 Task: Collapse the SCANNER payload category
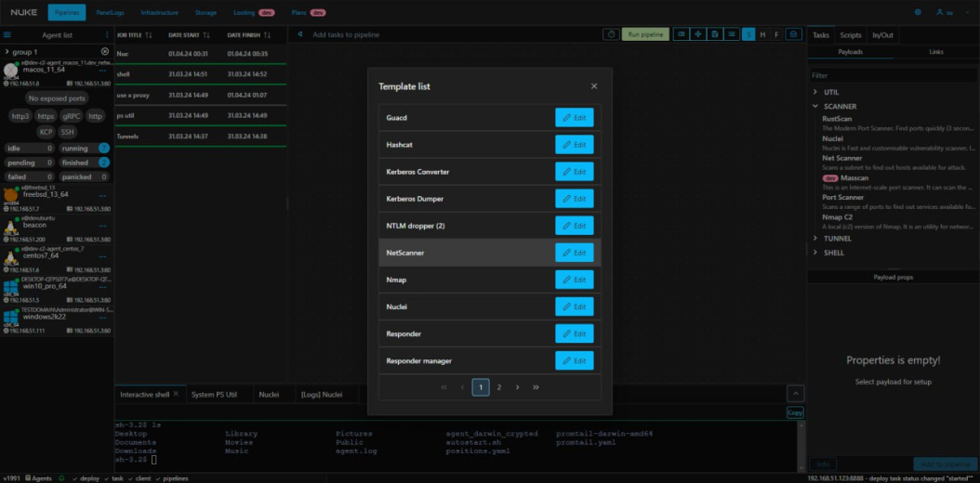[815, 106]
